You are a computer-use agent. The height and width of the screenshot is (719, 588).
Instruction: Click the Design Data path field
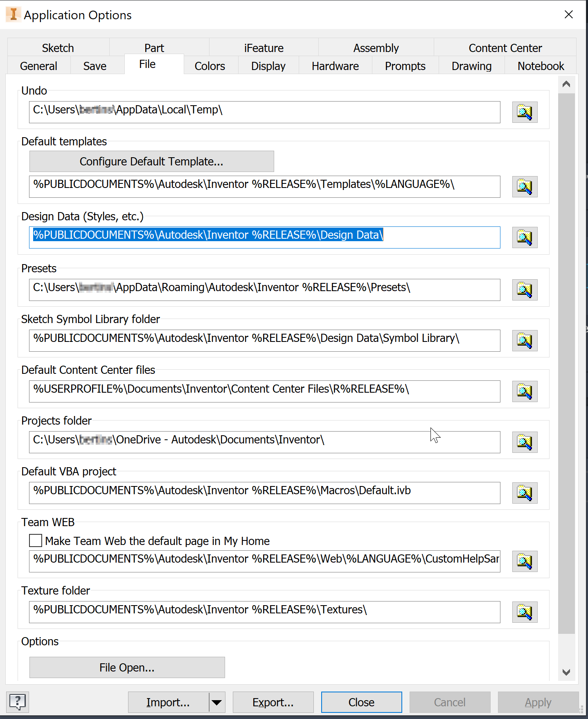264,237
